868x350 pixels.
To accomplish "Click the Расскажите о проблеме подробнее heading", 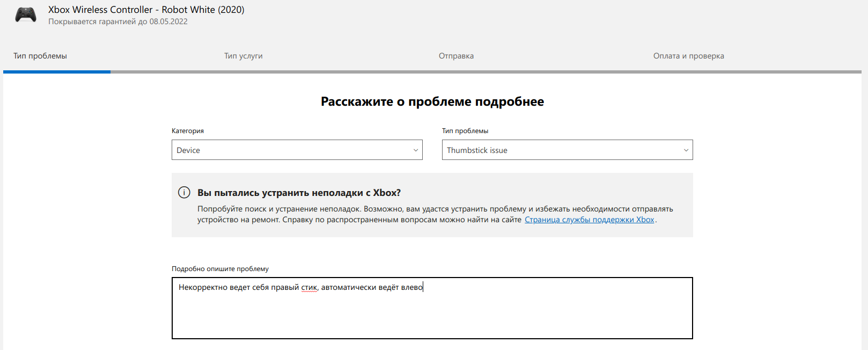I will coord(432,101).
